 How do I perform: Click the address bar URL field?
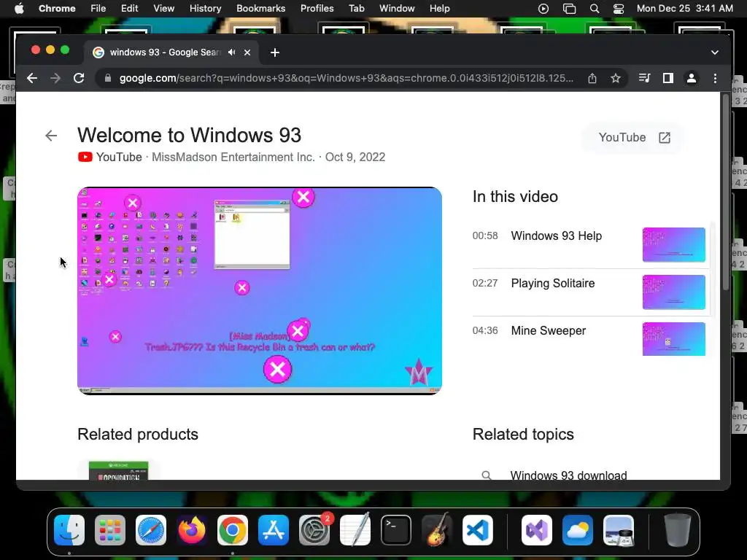point(347,78)
